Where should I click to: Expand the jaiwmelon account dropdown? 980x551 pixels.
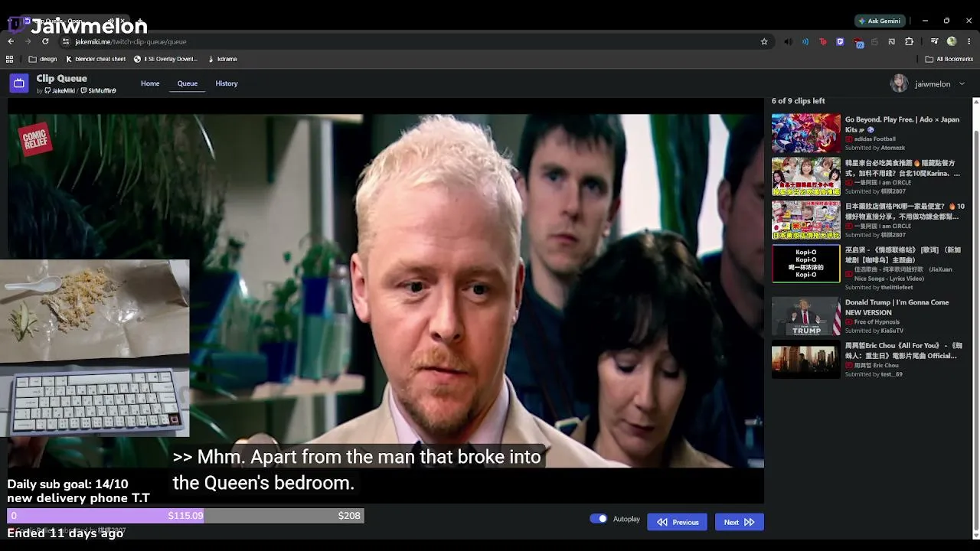click(962, 84)
